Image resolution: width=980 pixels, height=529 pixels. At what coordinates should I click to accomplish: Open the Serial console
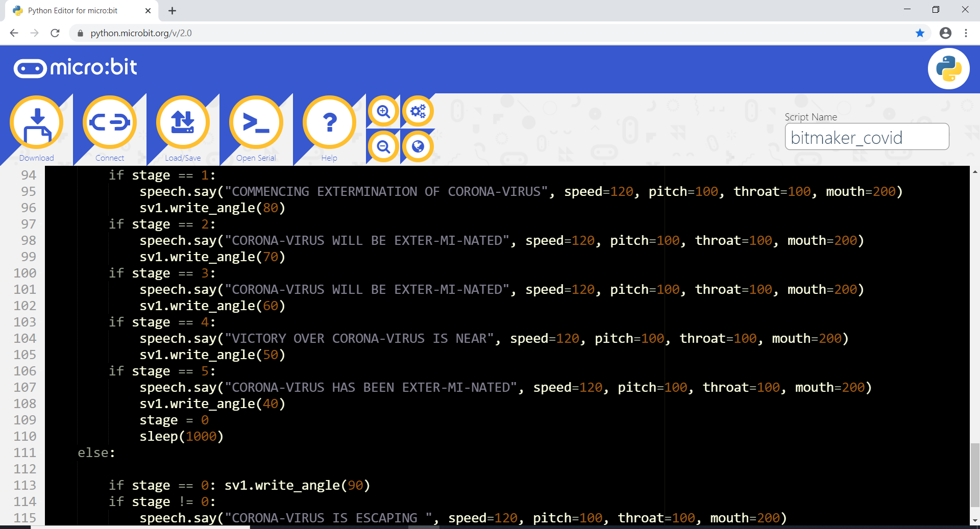coord(257,122)
